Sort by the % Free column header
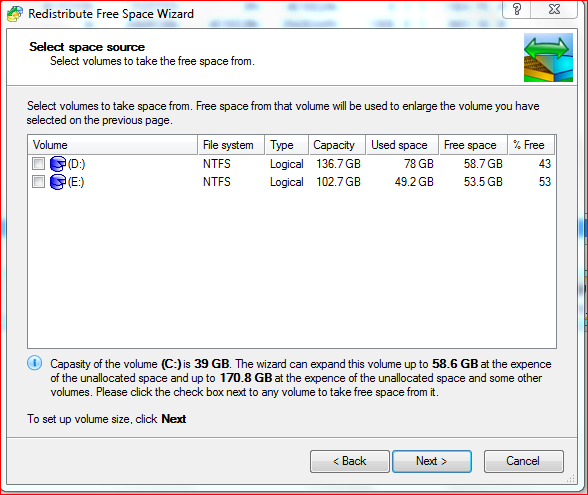The height and width of the screenshot is (495, 588). pyautogui.click(x=531, y=145)
